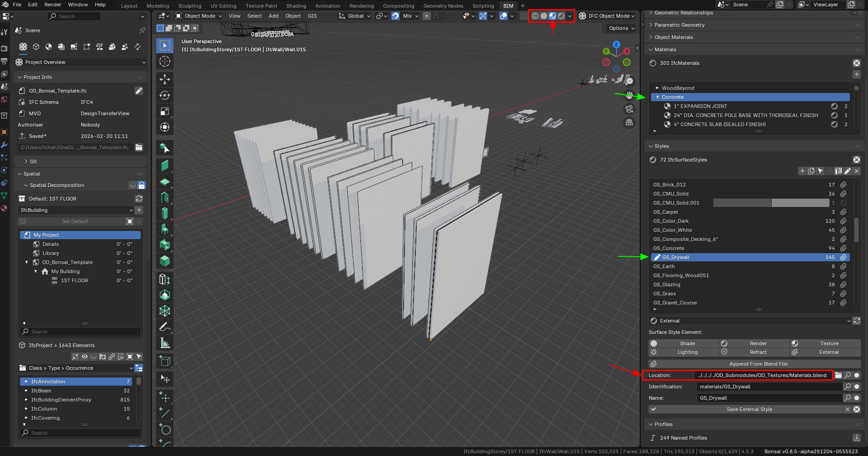Click the Identification field materials/GS_Drywall
This screenshot has width=868, height=456.
point(769,387)
